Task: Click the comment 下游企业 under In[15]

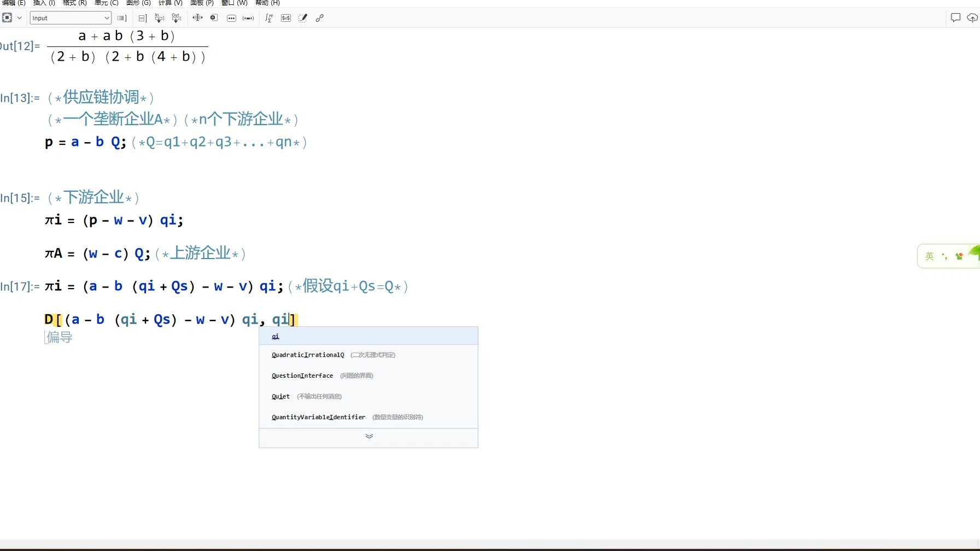Action: pyautogui.click(x=94, y=197)
